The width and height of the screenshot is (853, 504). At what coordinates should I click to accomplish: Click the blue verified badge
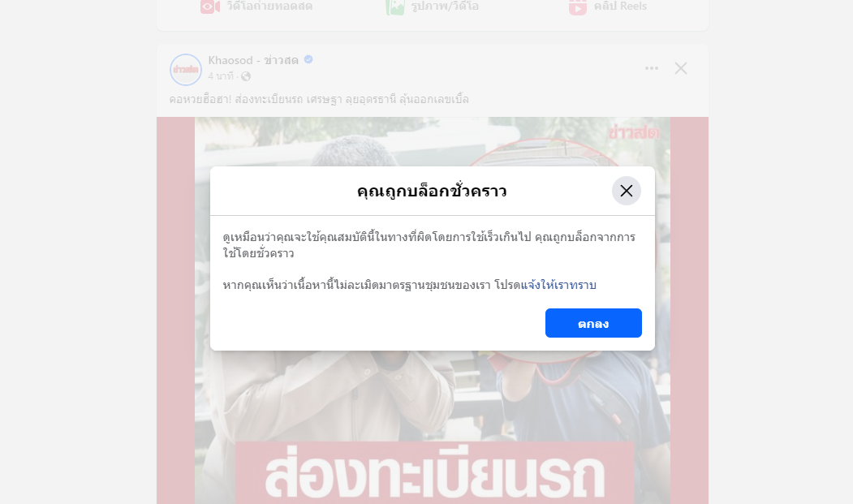coord(308,59)
